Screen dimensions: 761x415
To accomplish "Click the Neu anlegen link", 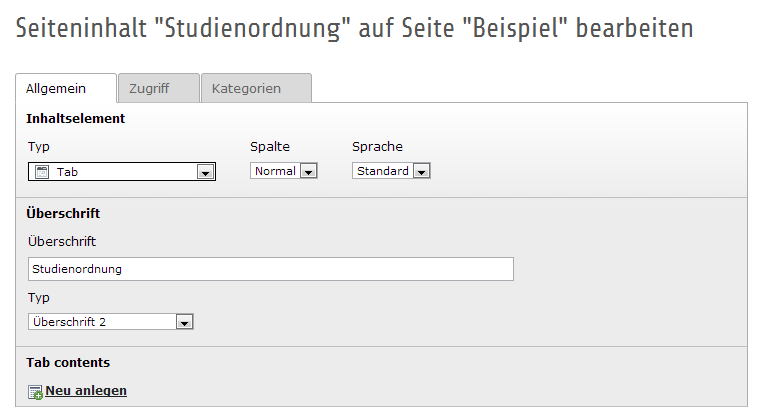I will click(86, 390).
